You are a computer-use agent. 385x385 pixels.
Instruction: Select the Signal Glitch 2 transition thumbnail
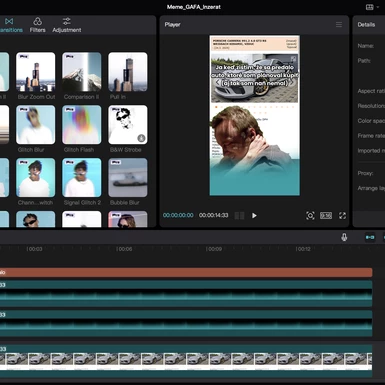(x=82, y=177)
